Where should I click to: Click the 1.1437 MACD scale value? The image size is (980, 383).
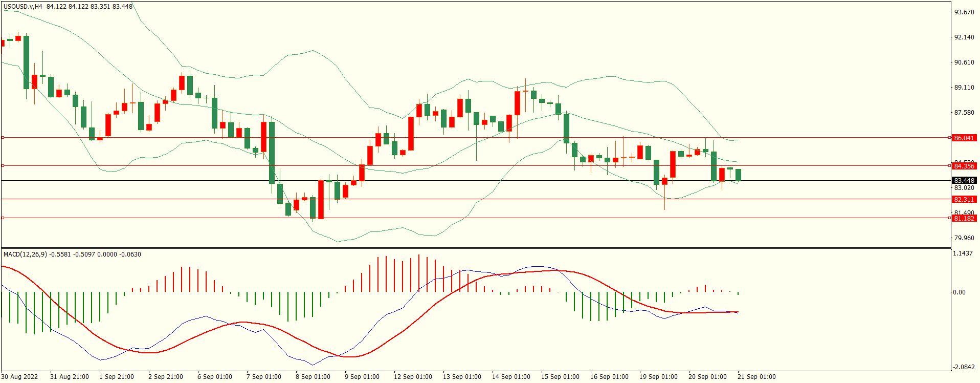click(x=963, y=253)
